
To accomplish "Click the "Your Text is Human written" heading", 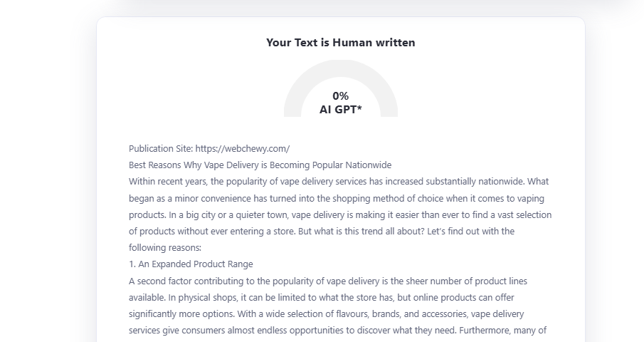I will (x=340, y=43).
